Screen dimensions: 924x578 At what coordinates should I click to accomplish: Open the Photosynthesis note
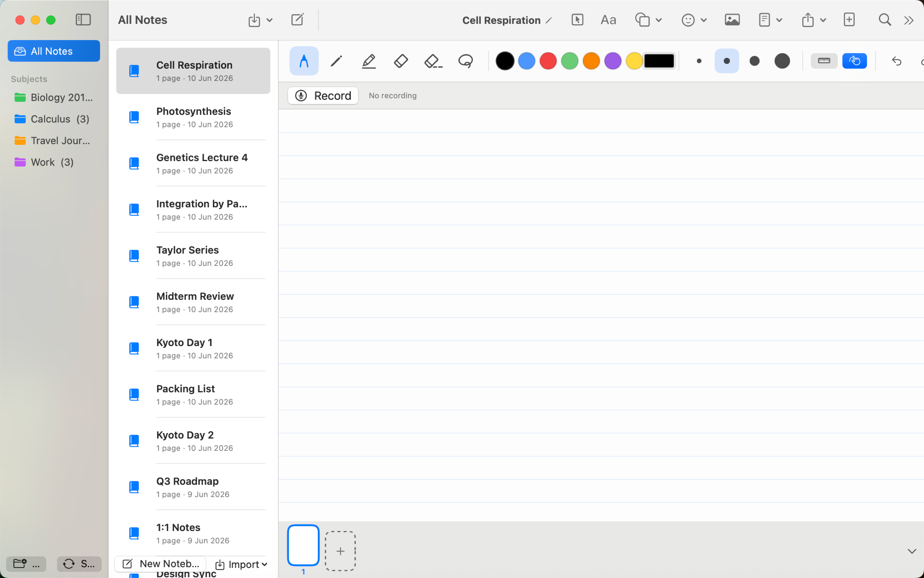coord(193,117)
